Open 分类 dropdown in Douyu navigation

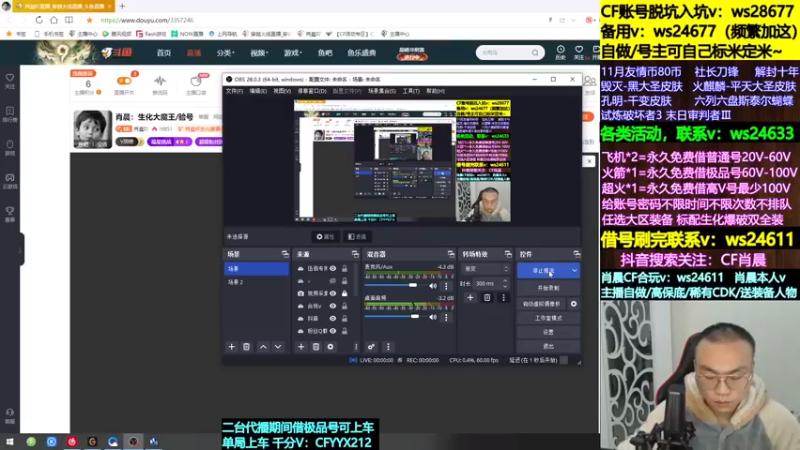[225, 53]
